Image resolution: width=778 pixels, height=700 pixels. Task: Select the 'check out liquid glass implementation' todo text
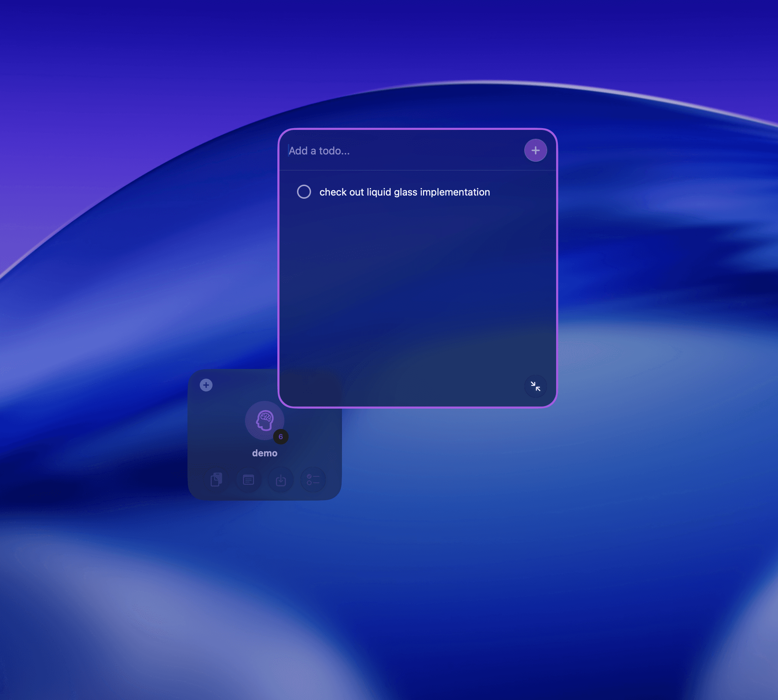(x=404, y=192)
